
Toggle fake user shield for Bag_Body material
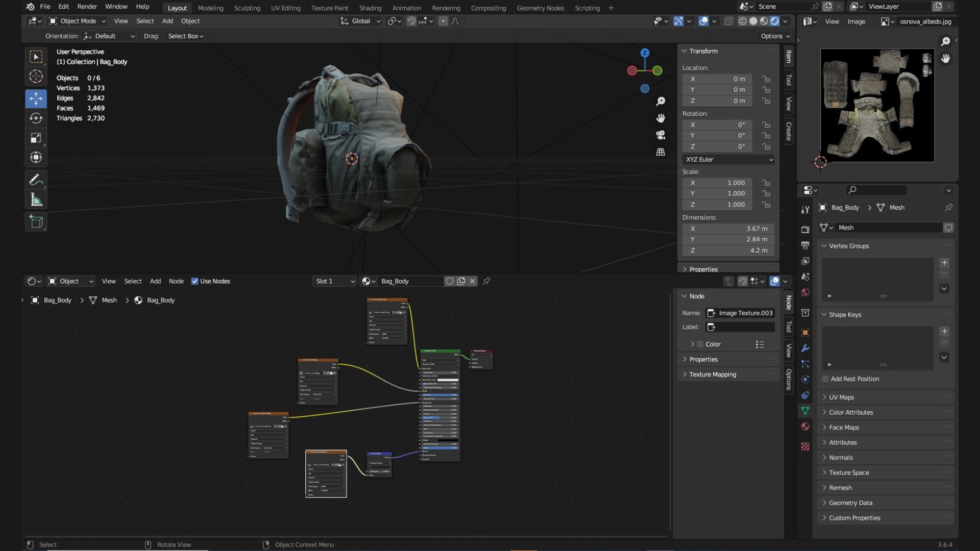coord(449,281)
